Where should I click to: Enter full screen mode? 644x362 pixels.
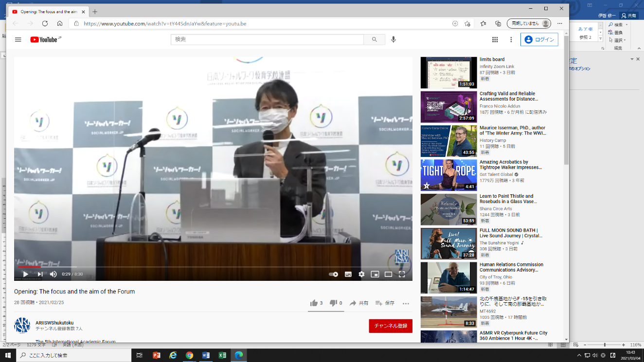402,274
